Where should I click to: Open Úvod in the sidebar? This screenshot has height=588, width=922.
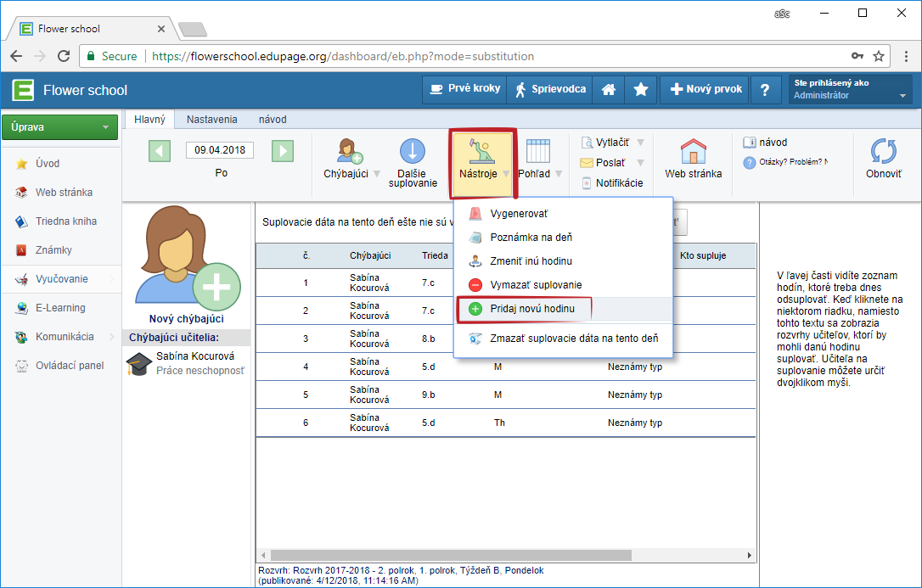(60, 164)
